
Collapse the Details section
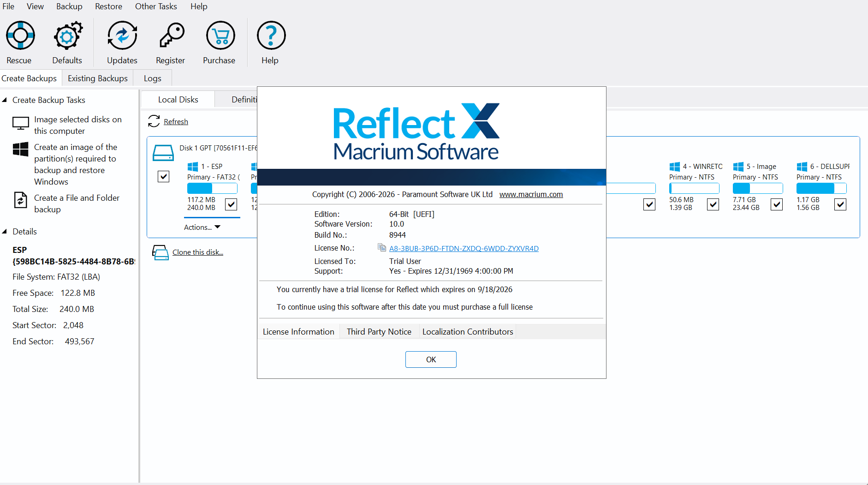coord(5,232)
